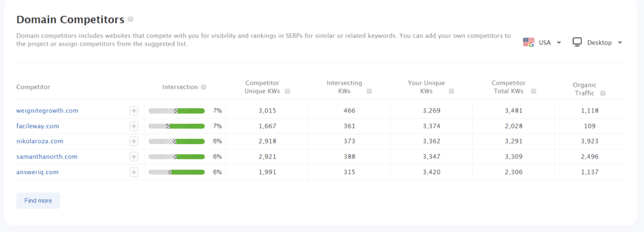Click the 388 intersecting KWs value
The image size is (644, 232).
point(350,157)
